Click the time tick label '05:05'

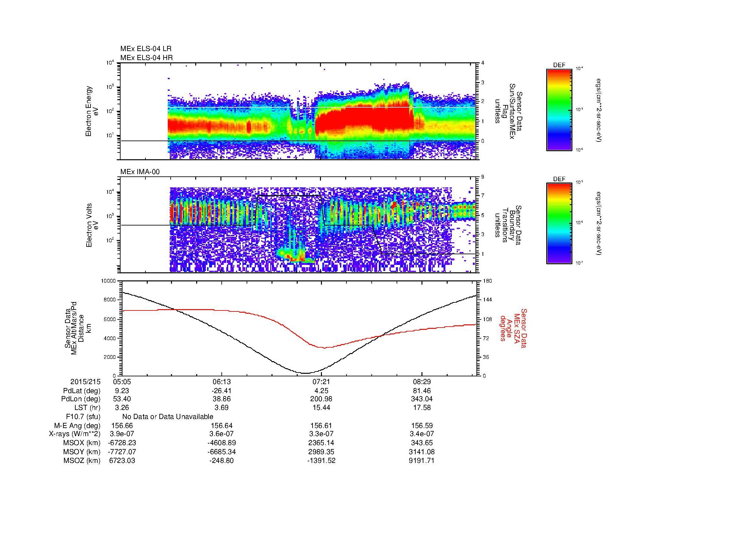click(x=122, y=382)
